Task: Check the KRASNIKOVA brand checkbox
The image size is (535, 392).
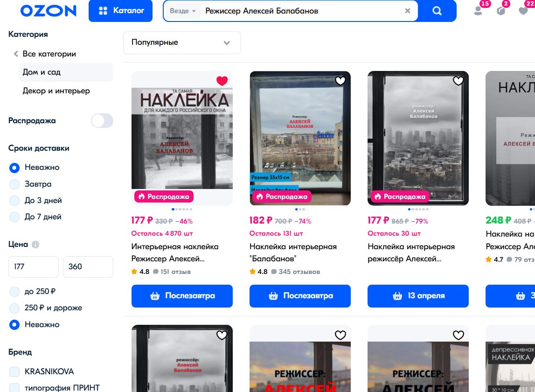Action: 14,371
